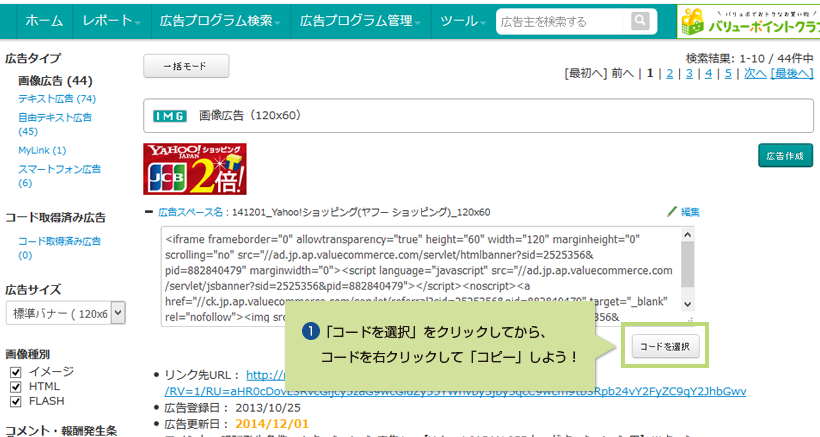Click the 2013/10/25 registration date
Screen dimensions: 820x437
(x=268, y=407)
